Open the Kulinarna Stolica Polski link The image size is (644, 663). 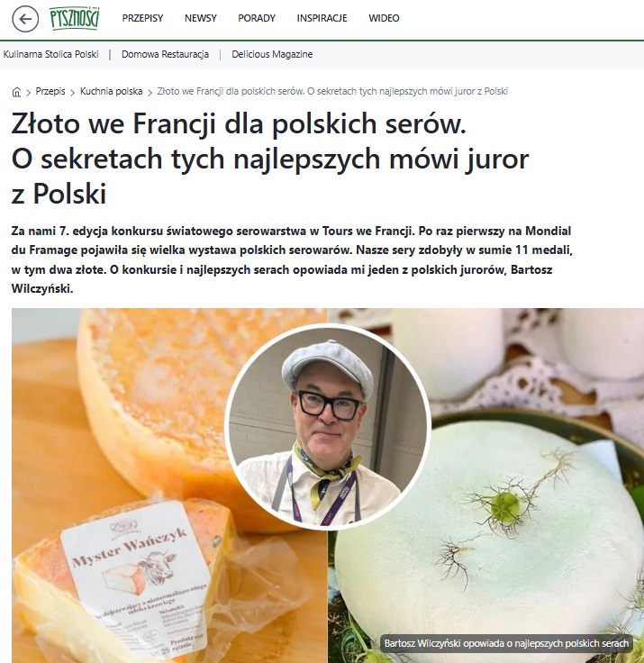click(x=50, y=54)
